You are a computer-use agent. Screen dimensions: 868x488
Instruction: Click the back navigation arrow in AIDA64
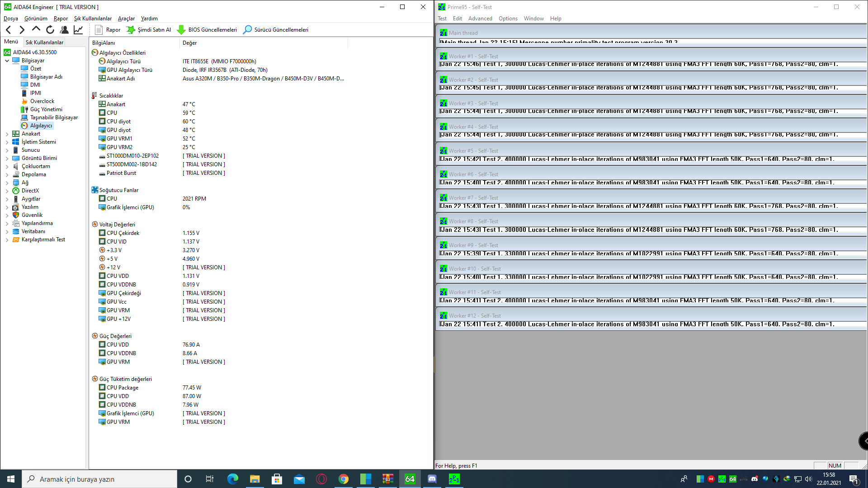click(x=9, y=30)
